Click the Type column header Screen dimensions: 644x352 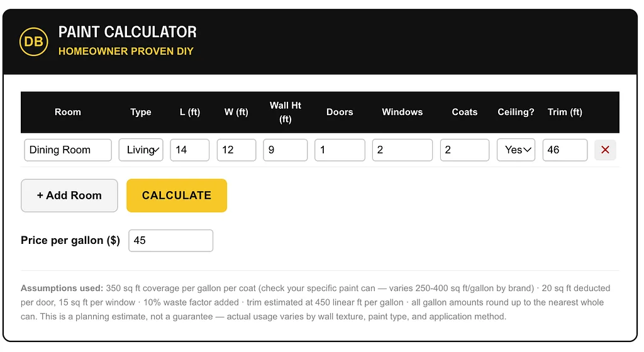(x=141, y=112)
